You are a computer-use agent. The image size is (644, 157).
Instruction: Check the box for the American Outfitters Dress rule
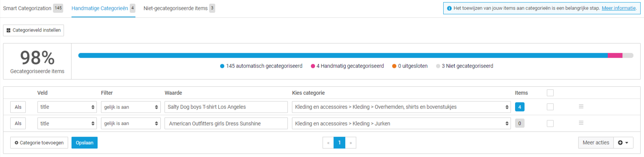tap(550, 124)
